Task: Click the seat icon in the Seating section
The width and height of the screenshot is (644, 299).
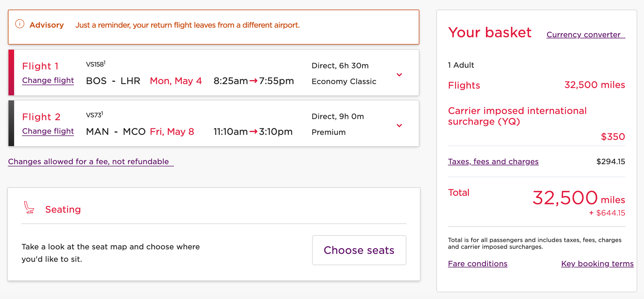Action: tap(29, 208)
